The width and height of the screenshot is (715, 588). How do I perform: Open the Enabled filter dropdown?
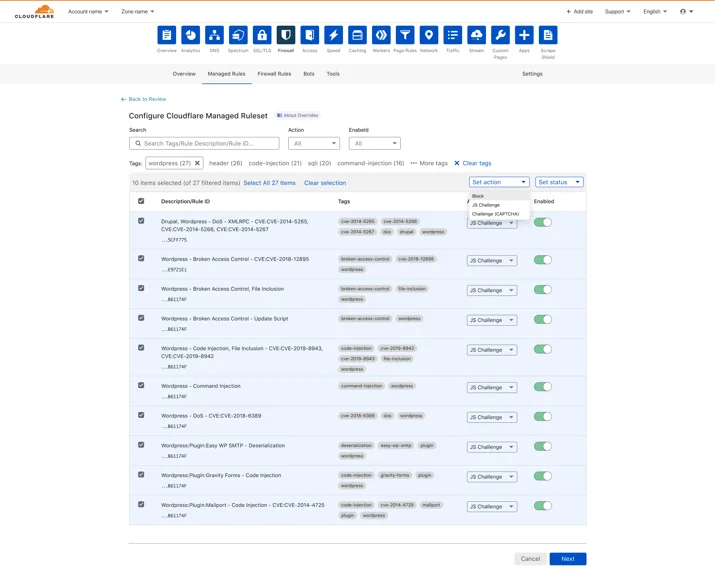(x=374, y=143)
